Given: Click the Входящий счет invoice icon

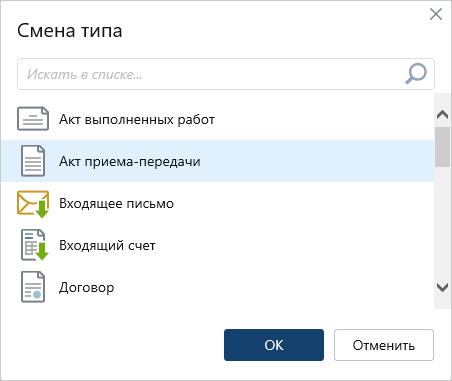Looking at the screenshot, I should pos(35,245).
